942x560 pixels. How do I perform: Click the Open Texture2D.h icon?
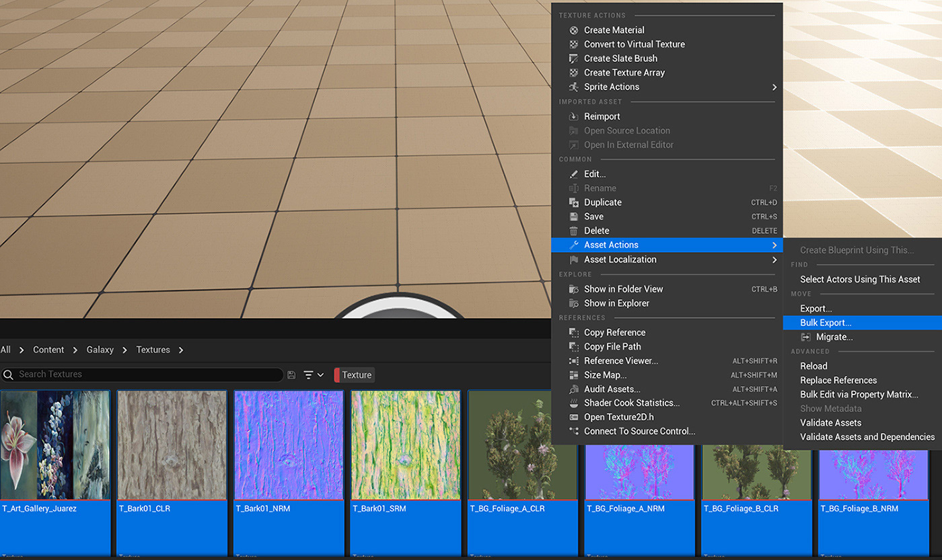574,417
